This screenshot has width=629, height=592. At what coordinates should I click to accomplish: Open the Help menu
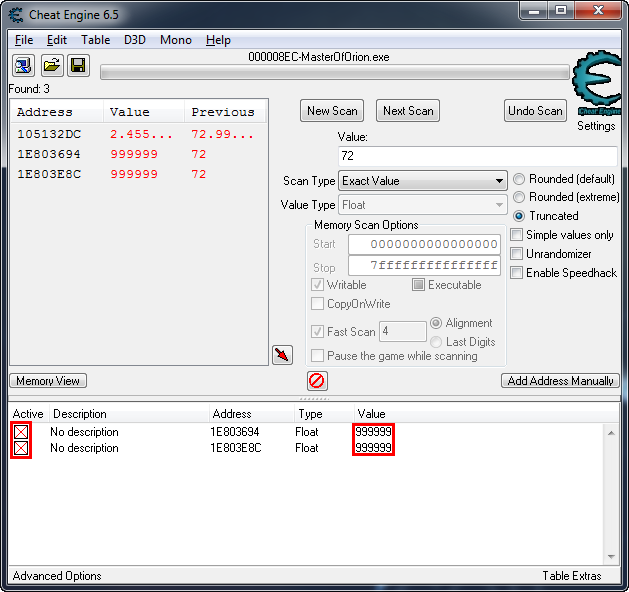coord(218,40)
